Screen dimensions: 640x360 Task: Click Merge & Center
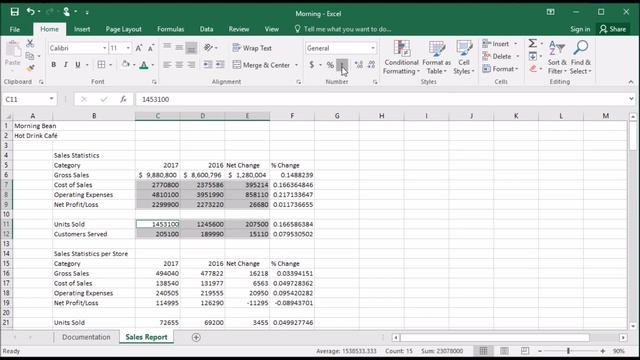click(x=261, y=65)
